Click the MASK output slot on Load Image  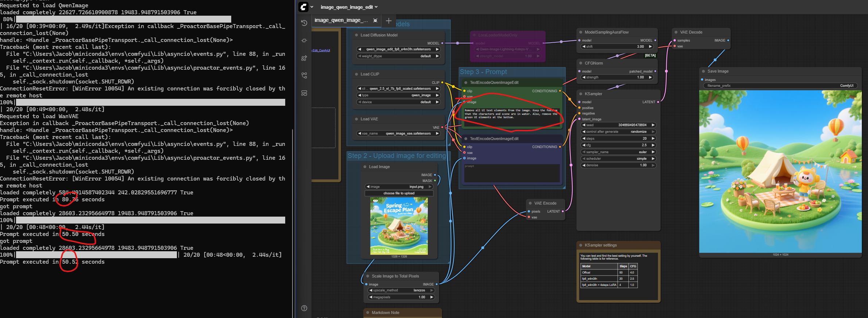[435, 181]
